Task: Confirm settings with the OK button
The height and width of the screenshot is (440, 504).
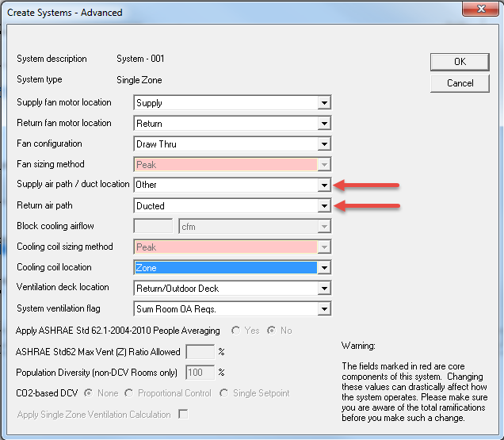Action: pos(460,62)
